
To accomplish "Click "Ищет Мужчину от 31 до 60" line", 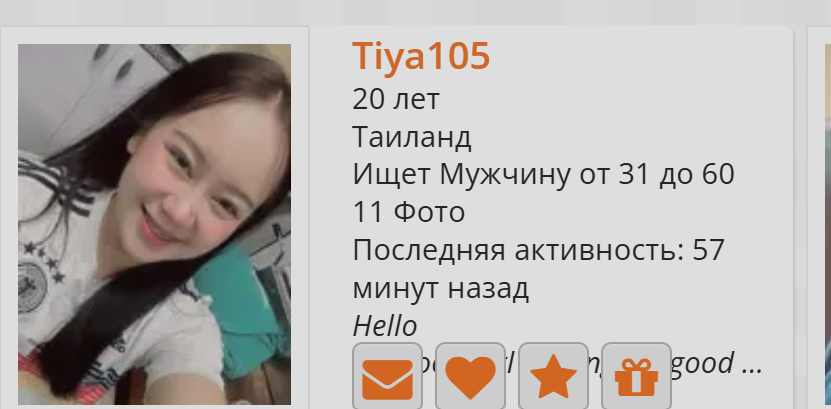I will (543, 175).
